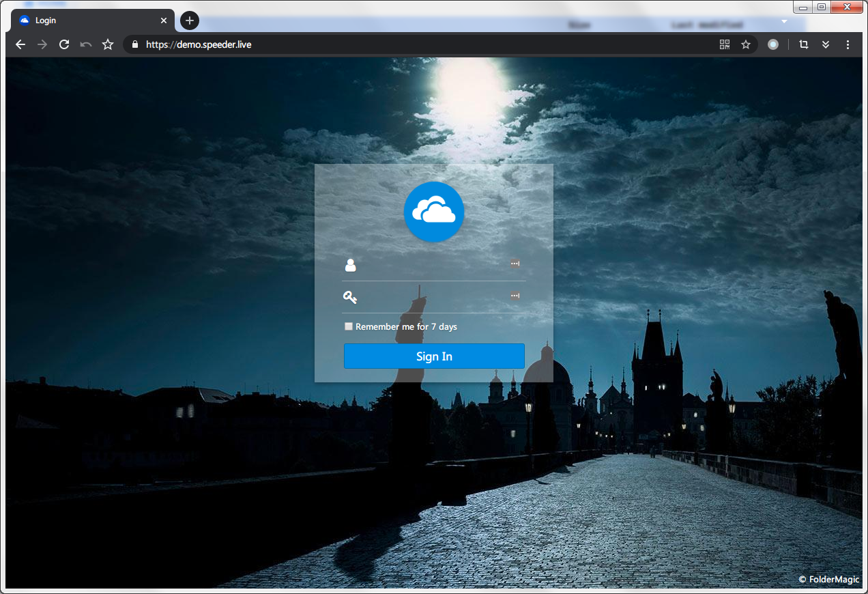868x594 pixels.
Task: Click the crop screenshot extension icon
Action: pyautogui.click(x=803, y=44)
